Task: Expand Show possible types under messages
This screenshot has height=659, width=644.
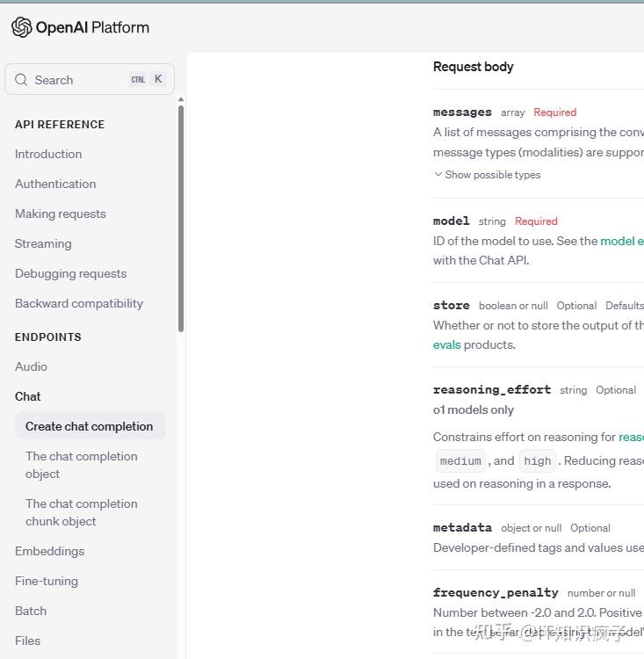Action: click(488, 175)
